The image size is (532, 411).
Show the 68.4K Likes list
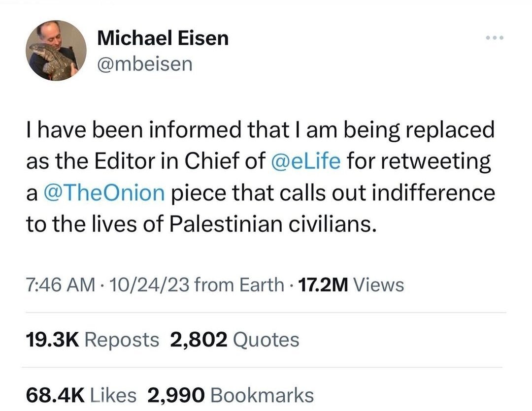click(x=81, y=395)
